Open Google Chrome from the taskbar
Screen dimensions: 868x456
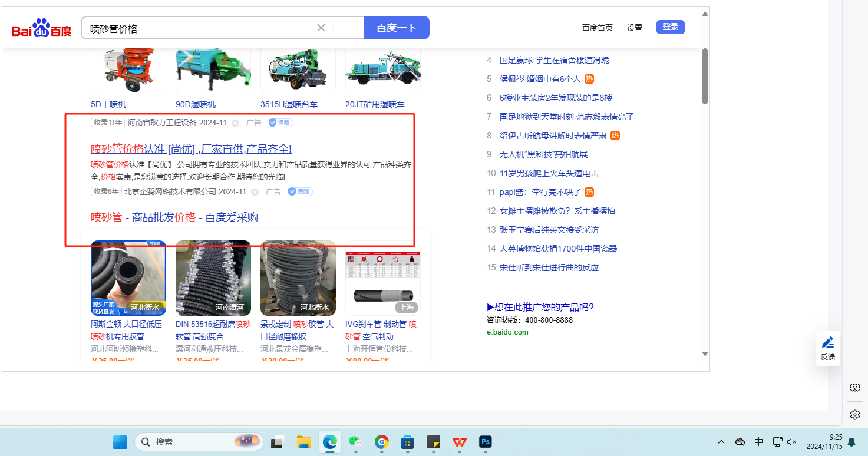coord(381,442)
